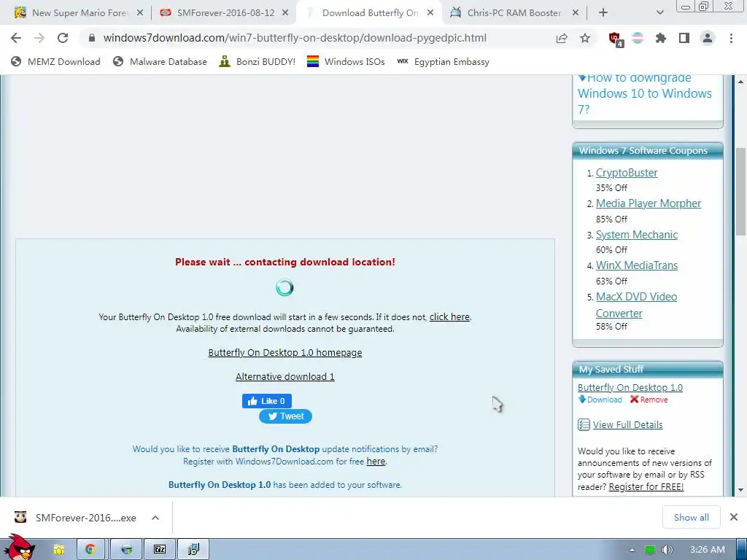Screen dimensions: 747x560
Task: Click the scrollbar down arrow
Action: (740, 489)
